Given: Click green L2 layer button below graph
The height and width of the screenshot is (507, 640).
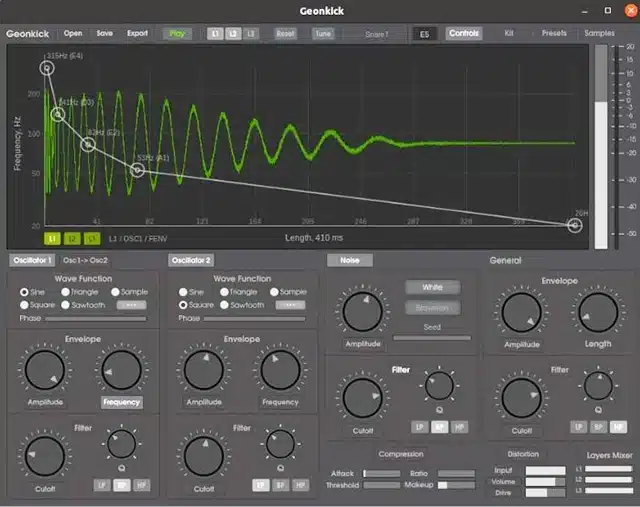Looking at the screenshot, I should coord(72,238).
